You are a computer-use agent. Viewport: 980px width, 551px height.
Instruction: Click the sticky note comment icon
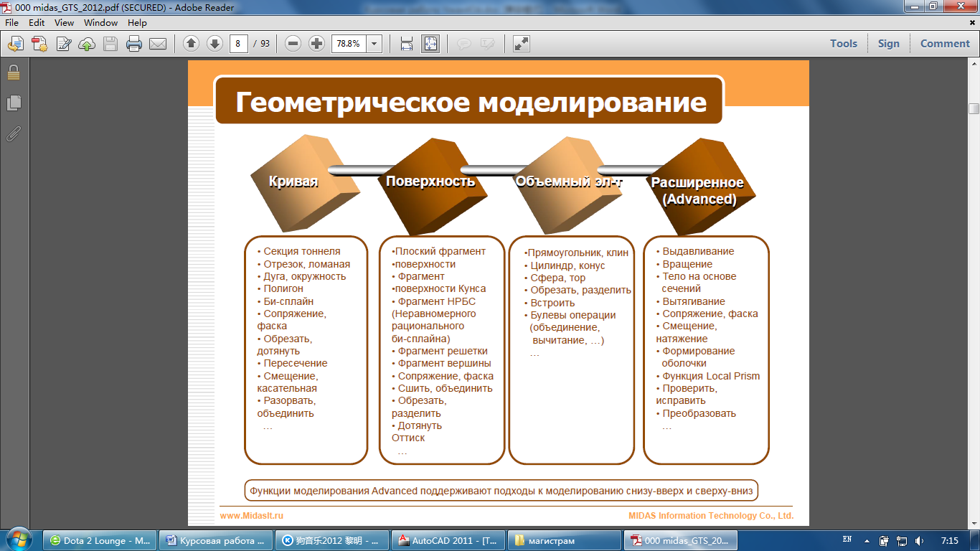coord(464,44)
